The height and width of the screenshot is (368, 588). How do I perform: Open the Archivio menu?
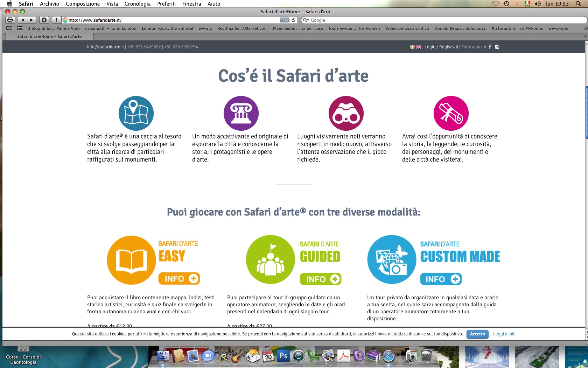click(x=49, y=4)
